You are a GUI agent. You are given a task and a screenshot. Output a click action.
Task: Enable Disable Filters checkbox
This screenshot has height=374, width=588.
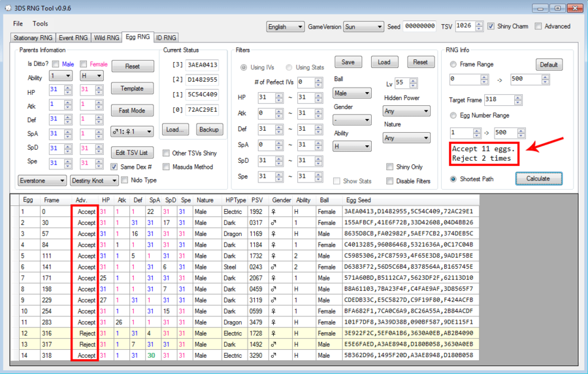[389, 181]
